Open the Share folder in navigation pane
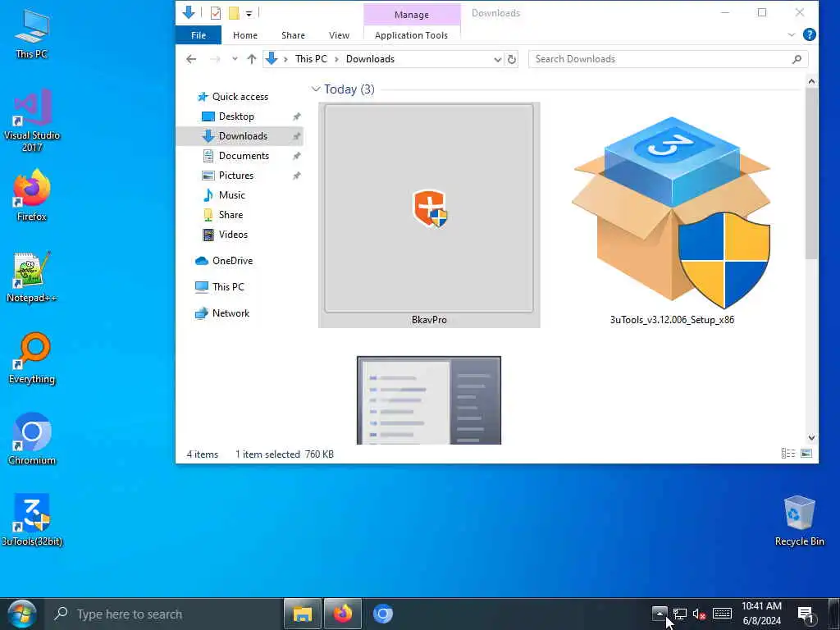840x630 pixels. [x=231, y=215]
